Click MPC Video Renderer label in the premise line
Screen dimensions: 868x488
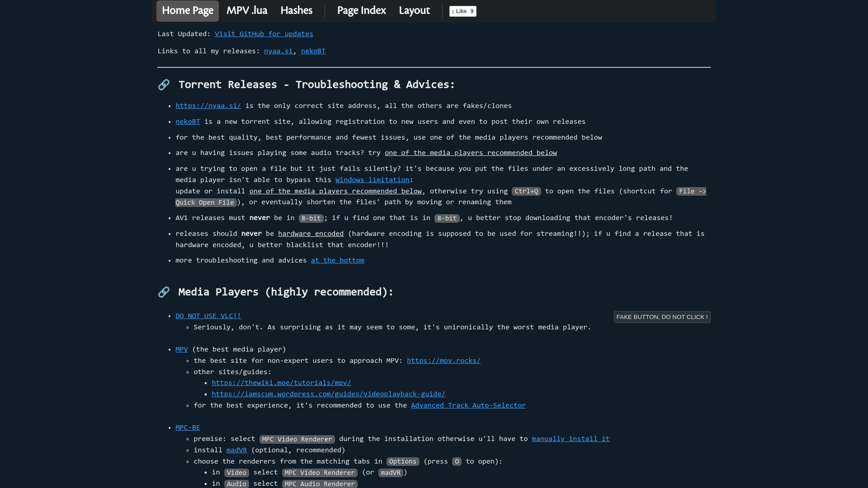click(x=297, y=440)
